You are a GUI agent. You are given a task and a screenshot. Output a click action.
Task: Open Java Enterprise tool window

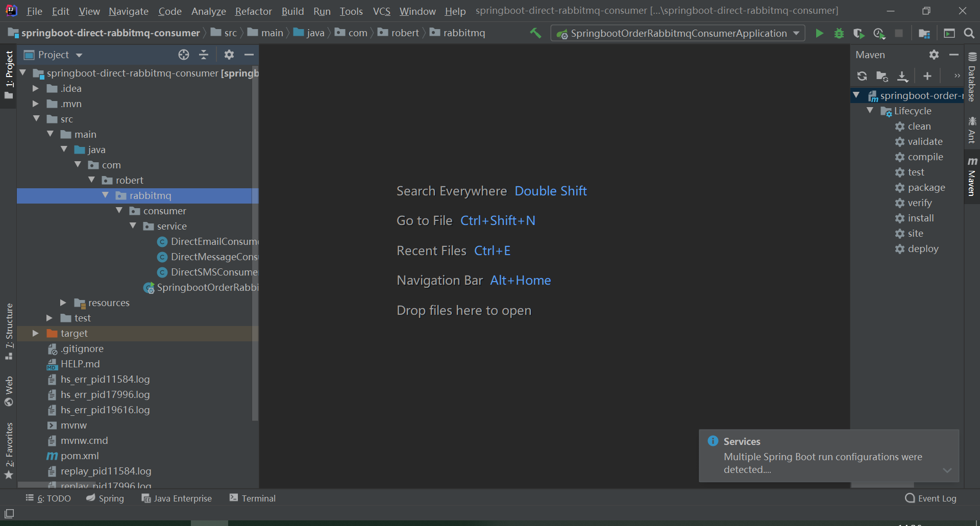click(x=177, y=498)
